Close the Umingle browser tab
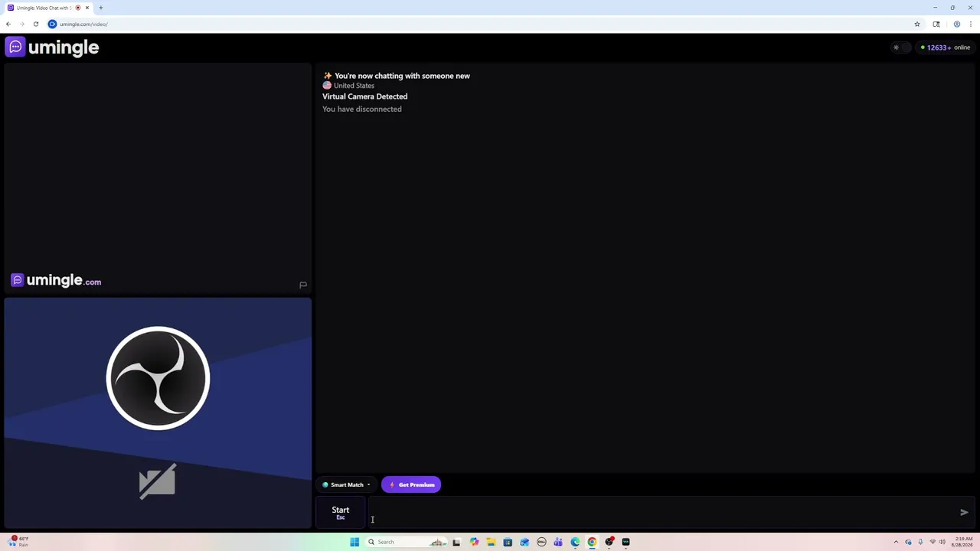This screenshot has height=551, width=980. [x=87, y=8]
